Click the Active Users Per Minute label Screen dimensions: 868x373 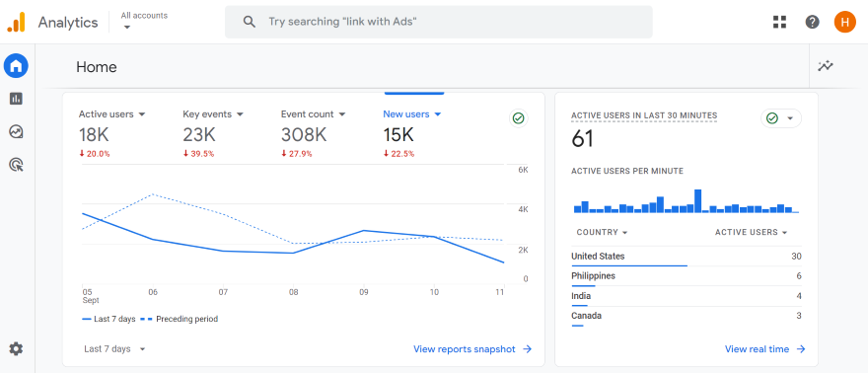point(627,171)
